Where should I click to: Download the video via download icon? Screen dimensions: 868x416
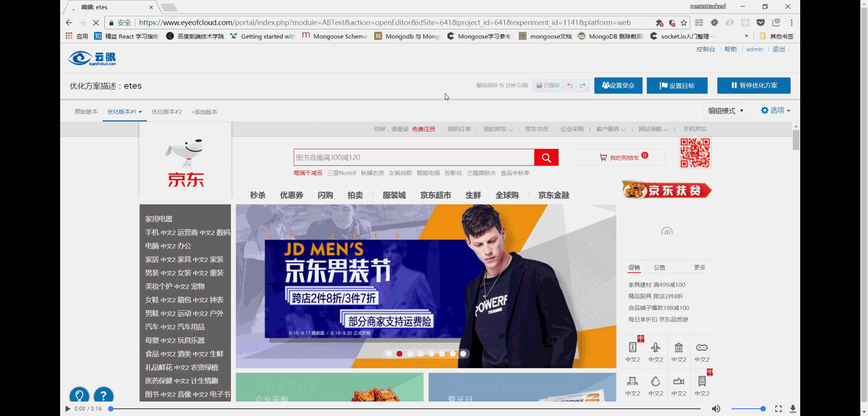coord(793,409)
